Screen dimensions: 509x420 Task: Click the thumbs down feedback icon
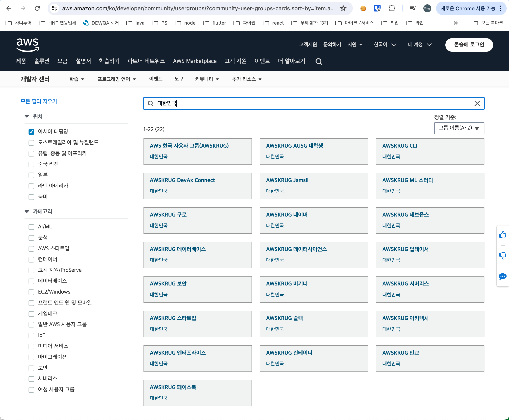pyautogui.click(x=503, y=256)
